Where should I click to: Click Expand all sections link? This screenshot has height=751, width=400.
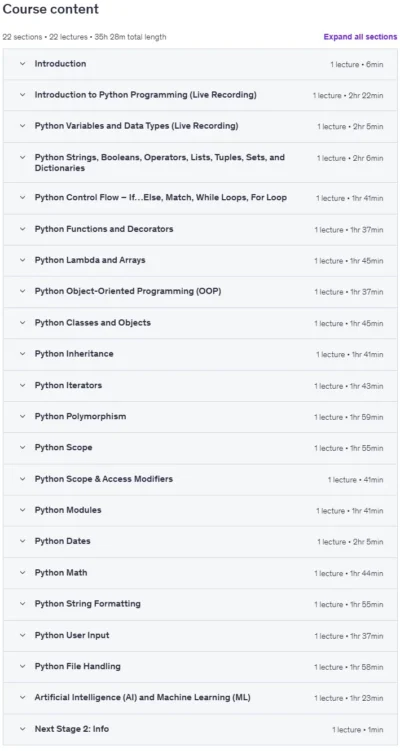click(360, 37)
